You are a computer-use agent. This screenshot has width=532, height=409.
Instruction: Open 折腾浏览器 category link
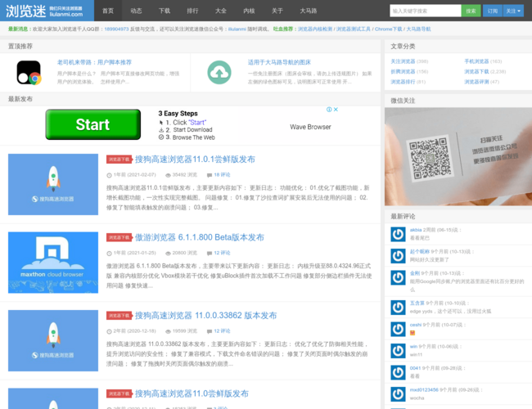pos(403,71)
